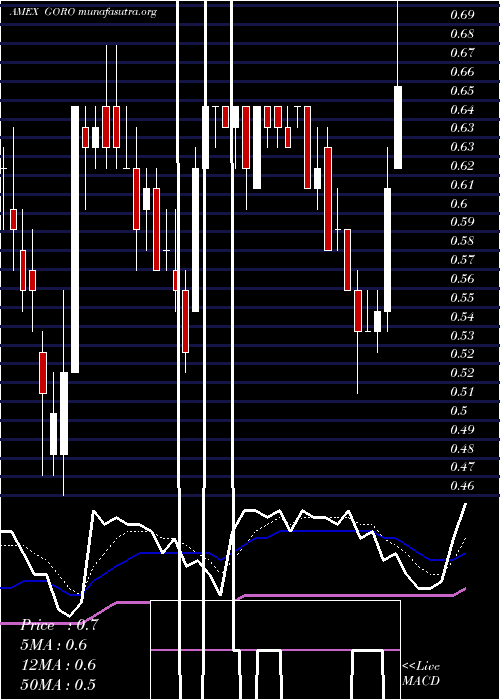The width and height of the screenshot is (500, 700).
Task: Click the 0.57 price axis label
Action: (x=462, y=260)
